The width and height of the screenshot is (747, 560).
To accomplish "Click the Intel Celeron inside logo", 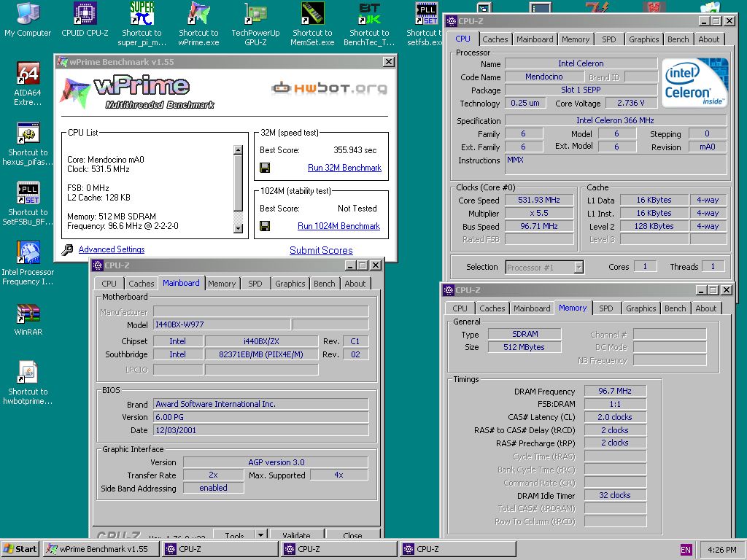I will coord(695,82).
